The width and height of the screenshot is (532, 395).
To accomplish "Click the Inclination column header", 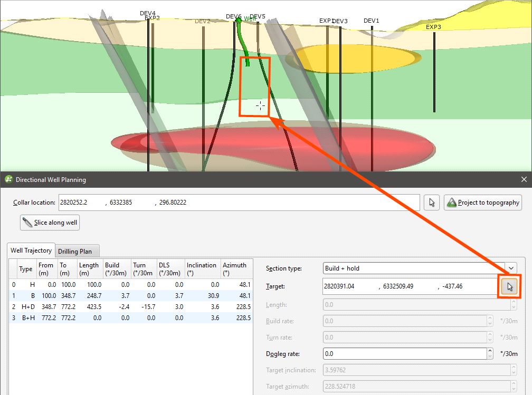I will [202, 268].
